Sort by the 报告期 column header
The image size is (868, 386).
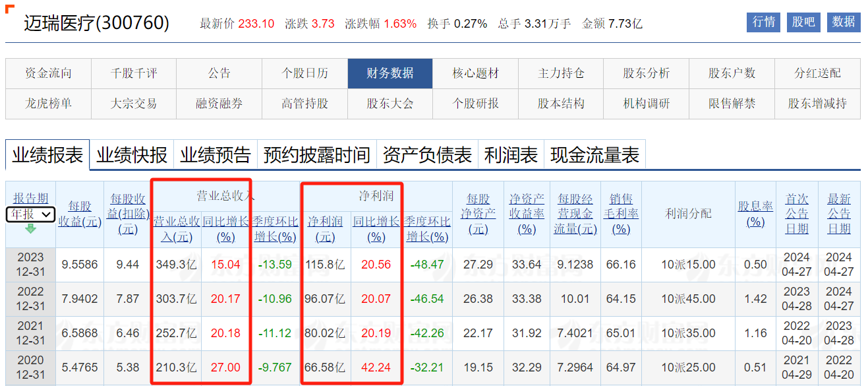click(x=30, y=199)
